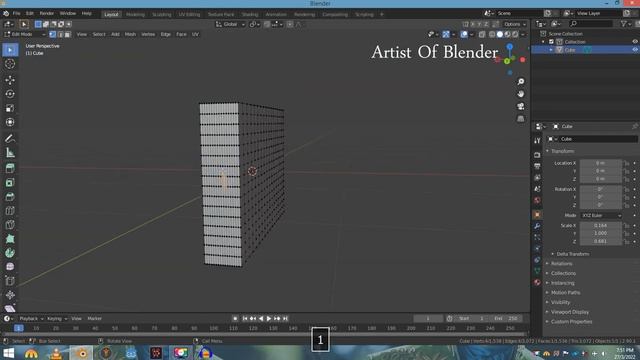Jump to the last frame
The height and width of the screenshot is (360, 640).
[x=285, y=318]
